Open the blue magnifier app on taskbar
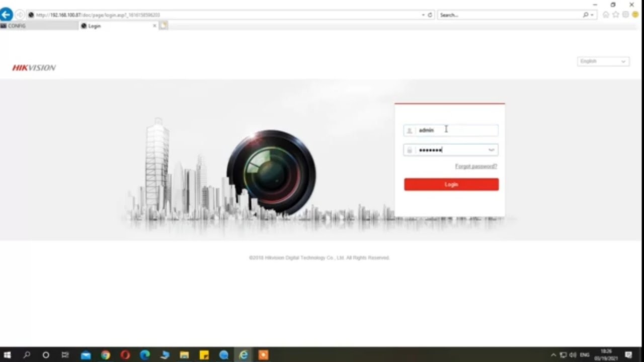644x362 pixels. click(224, 355)
